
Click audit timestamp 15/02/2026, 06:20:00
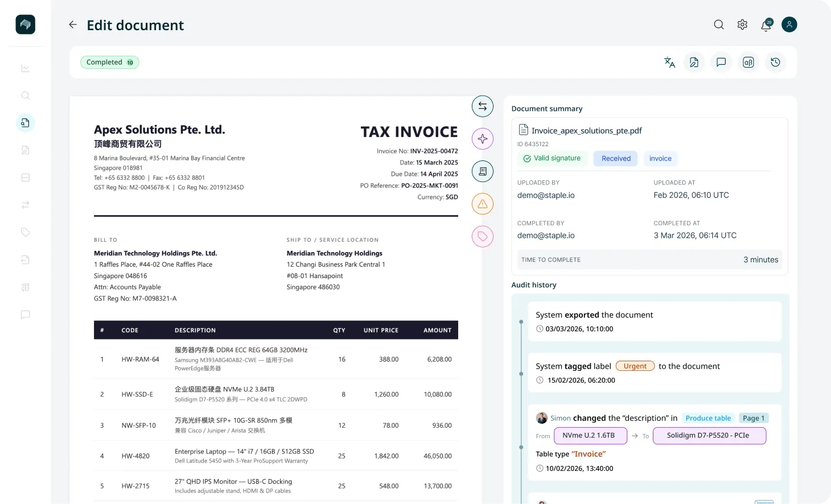coord(581,381)
